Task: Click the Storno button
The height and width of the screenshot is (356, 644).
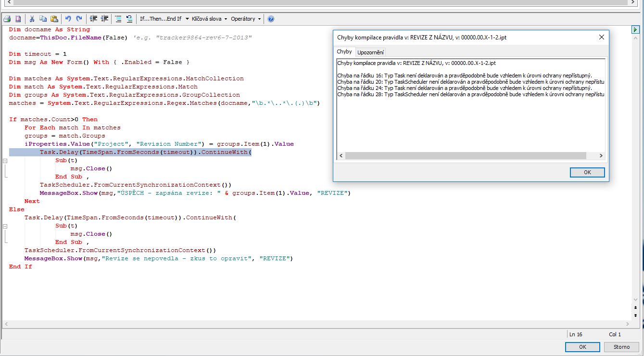Action: tap(621, 347)
